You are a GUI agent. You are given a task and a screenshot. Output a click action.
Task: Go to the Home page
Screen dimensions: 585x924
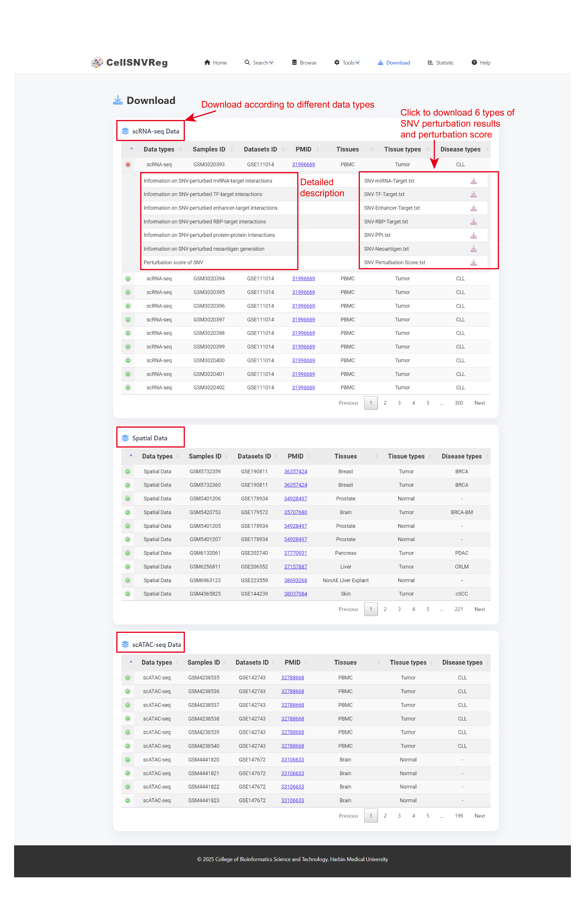point(215,63)
